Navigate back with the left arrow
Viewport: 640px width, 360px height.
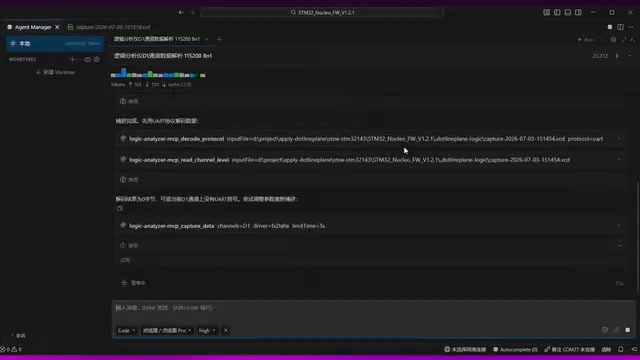[x=181, y=13]
